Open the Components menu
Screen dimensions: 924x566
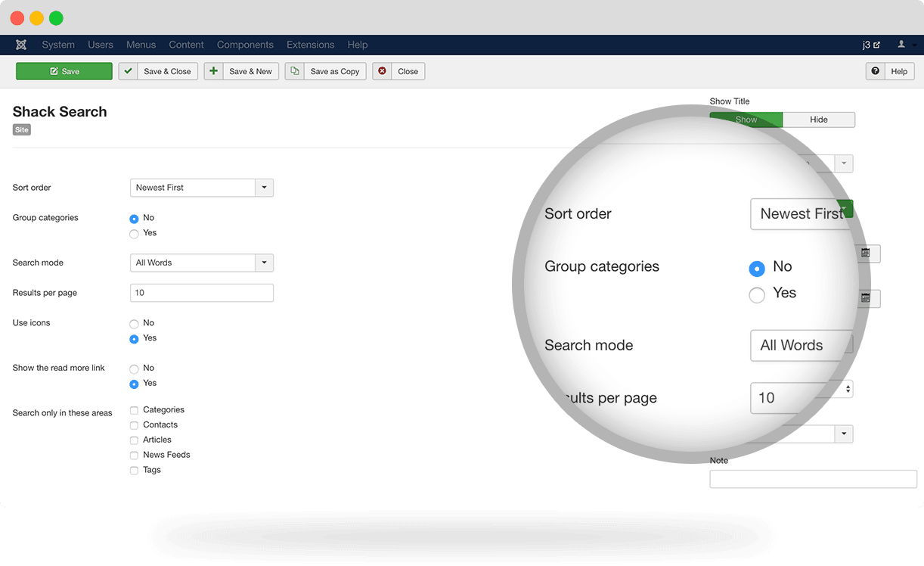pyautogui.click(x=245, y=45)
